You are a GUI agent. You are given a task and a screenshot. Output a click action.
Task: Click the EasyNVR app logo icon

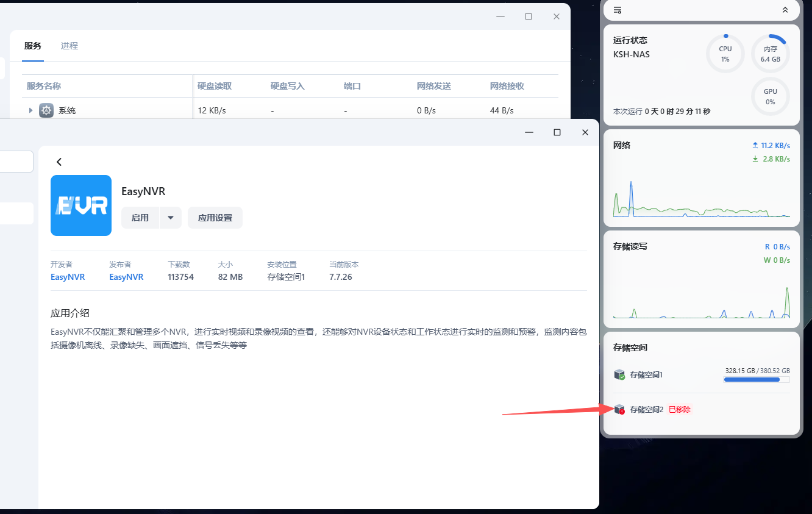point(81,205)
